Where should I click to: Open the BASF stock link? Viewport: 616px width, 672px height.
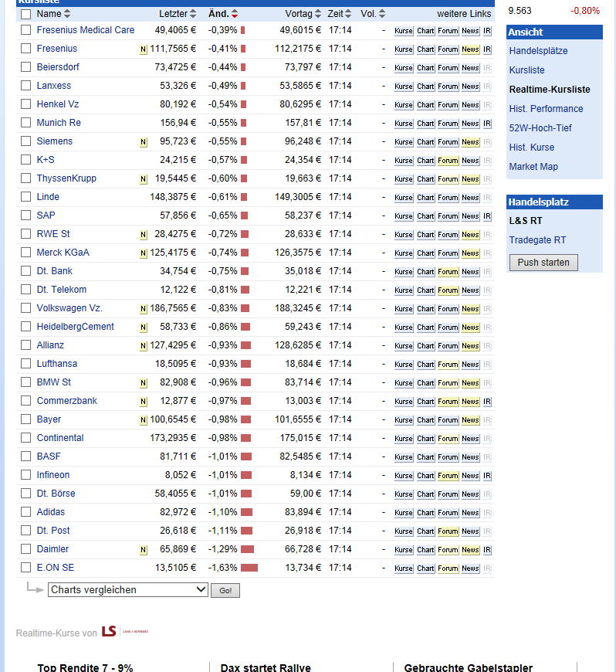point(49,456)
